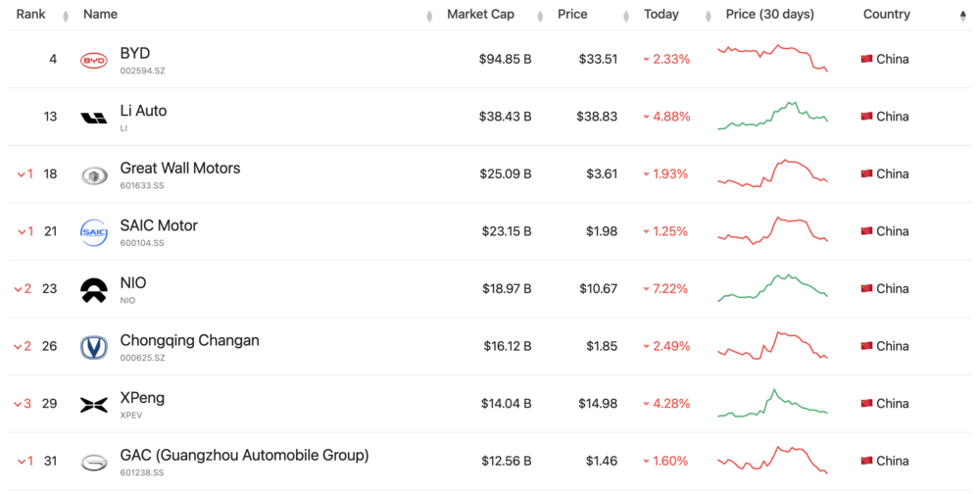Click the XPeng logo icon

coord(94,405)
